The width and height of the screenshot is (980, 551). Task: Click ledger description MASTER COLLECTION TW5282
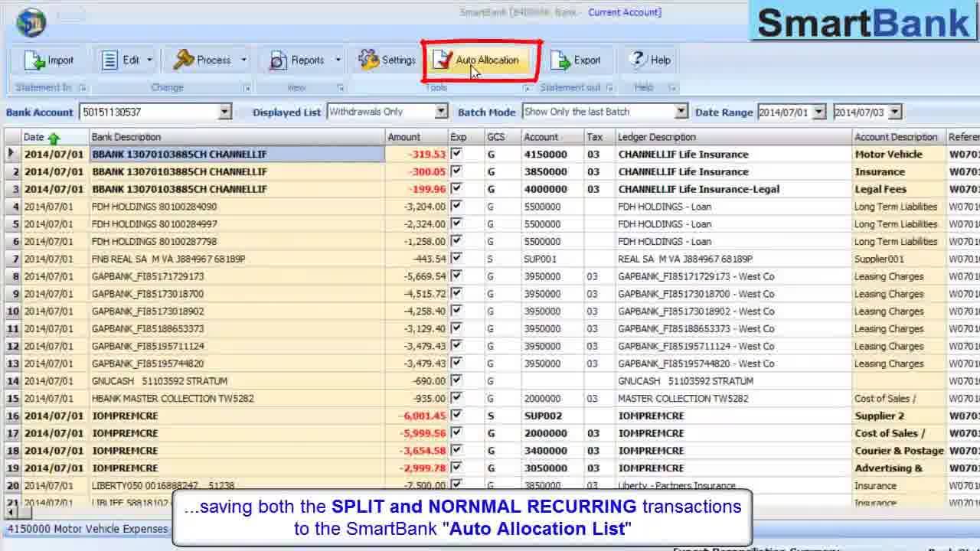pos(733,398)
